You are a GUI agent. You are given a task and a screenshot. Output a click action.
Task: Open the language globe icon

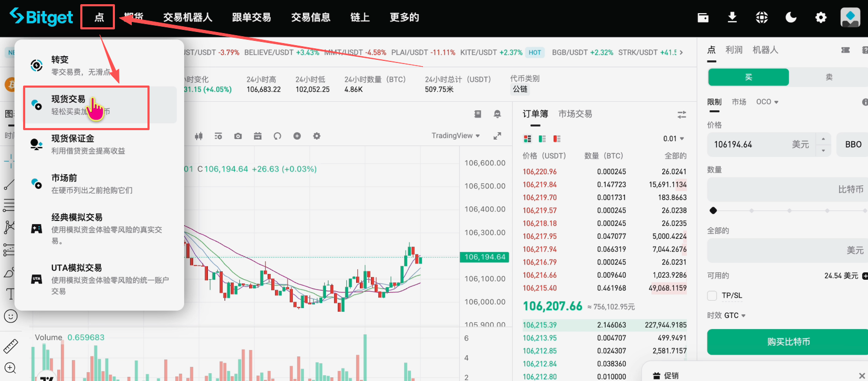tap(761, 18)
